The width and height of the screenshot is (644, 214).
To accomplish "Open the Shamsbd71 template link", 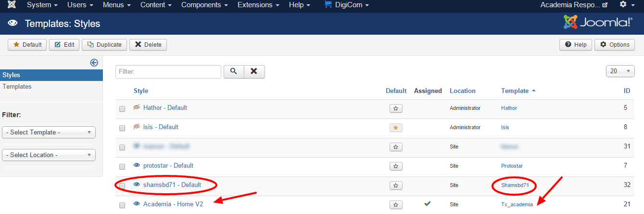I will pyautogui.click(x=515, y=185).
